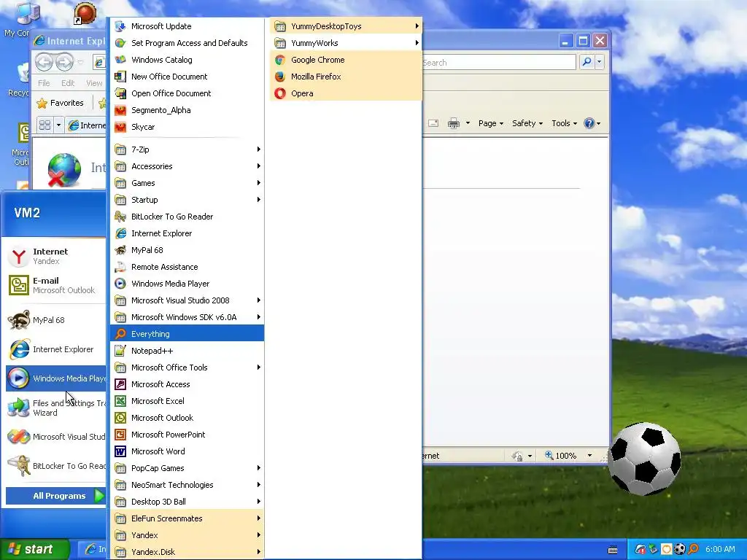Expand the PopCap Games folder
The width and height of the screenshot is (747, 560).
pyautogui.click(x=187, y=468)
